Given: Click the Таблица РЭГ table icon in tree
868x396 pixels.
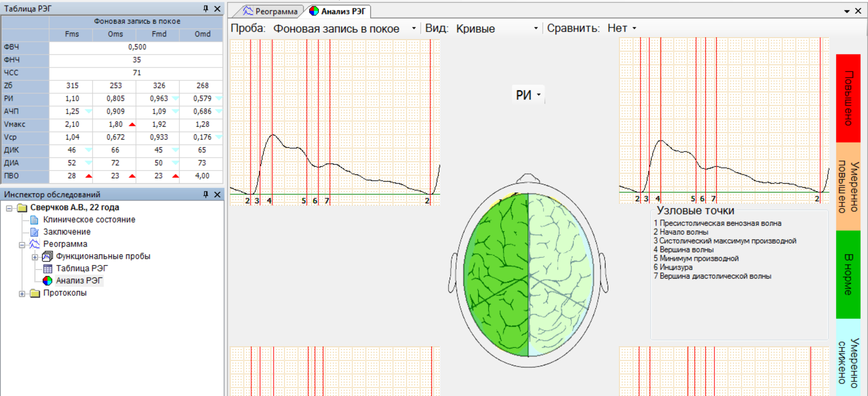Looking at the screenshot, I should (47, 269).
